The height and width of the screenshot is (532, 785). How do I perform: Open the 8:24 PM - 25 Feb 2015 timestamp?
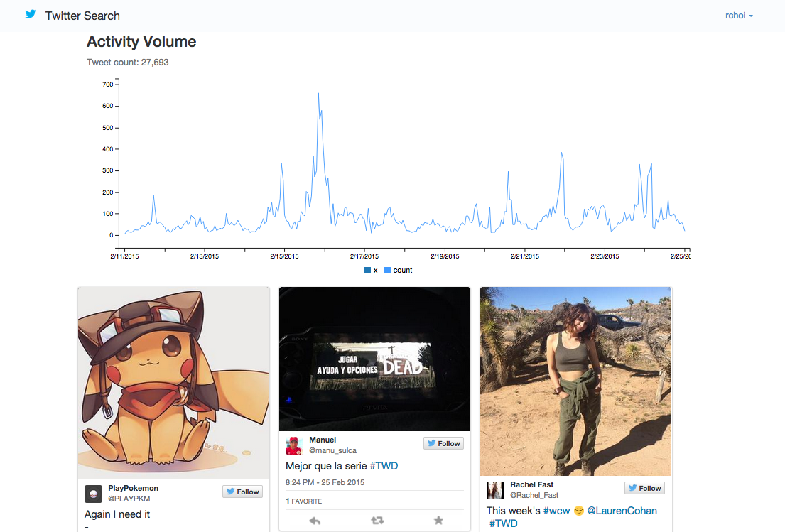[325, 482]
